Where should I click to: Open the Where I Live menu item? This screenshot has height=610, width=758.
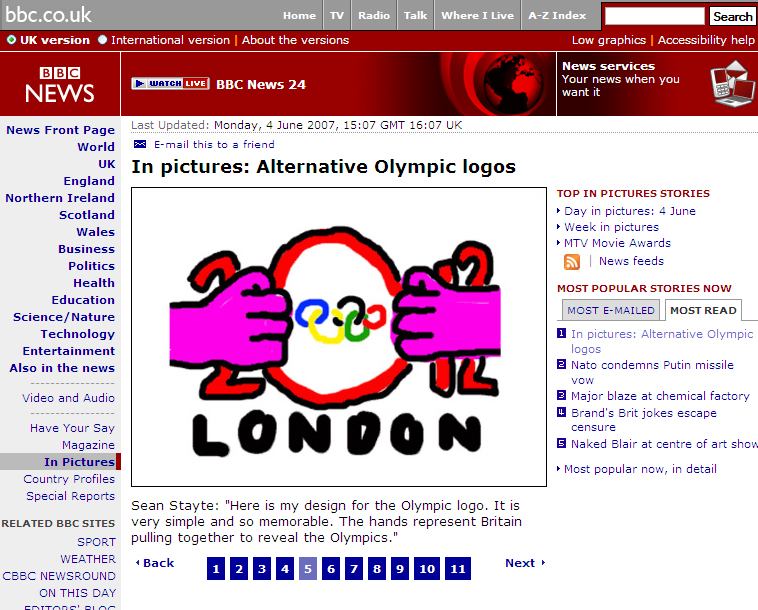tap(477, 15)
